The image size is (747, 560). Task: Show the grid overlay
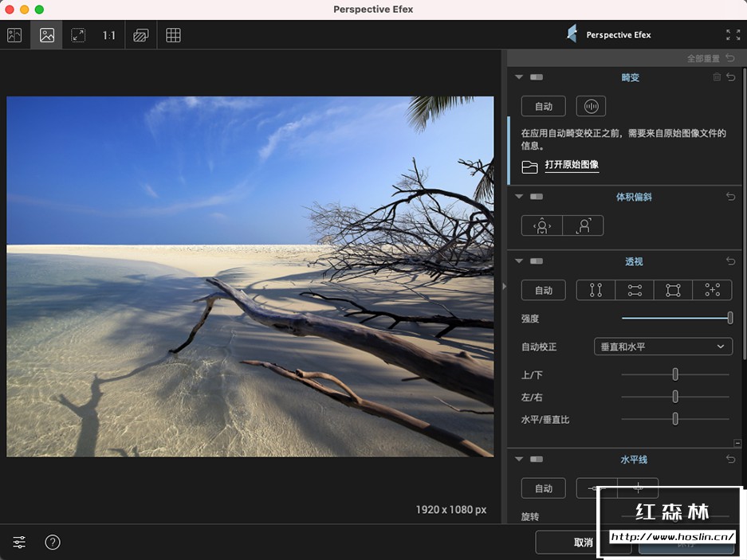tap(173, 35)
